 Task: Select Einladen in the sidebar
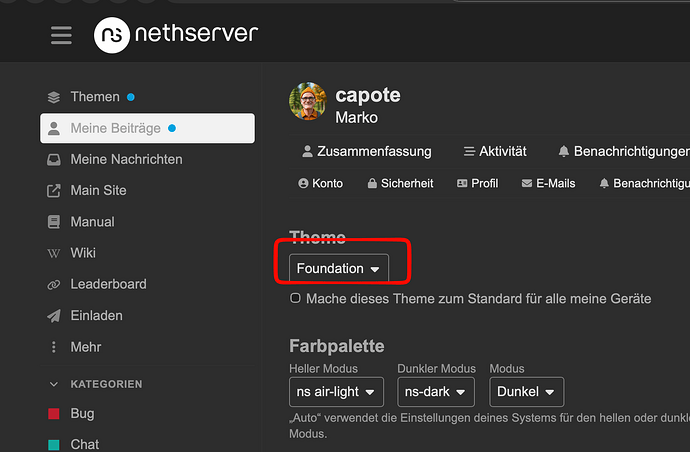96,316
